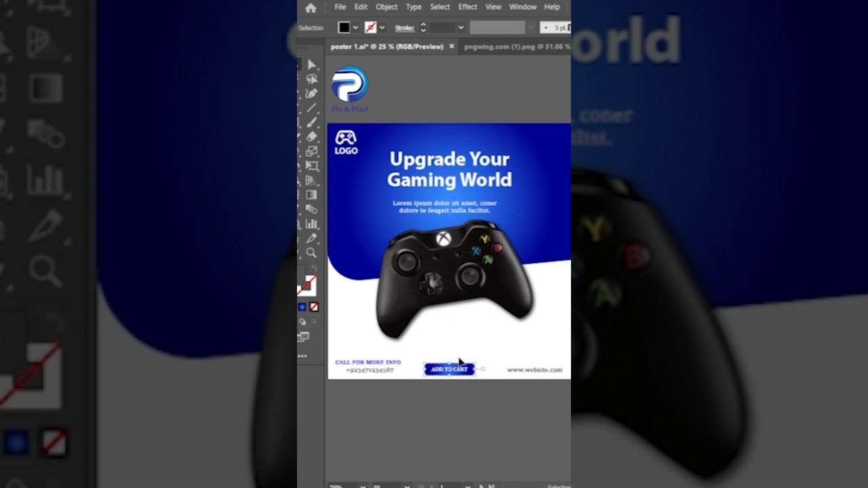Screen dimensions: 868x488
Task: Expand the fill color dropdown arrow
Action: [355, 28]
